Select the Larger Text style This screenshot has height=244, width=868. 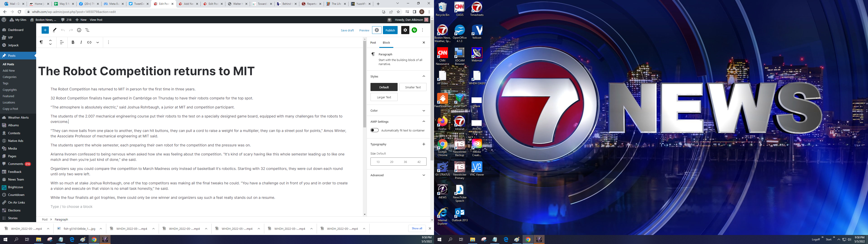pos(384,97)
